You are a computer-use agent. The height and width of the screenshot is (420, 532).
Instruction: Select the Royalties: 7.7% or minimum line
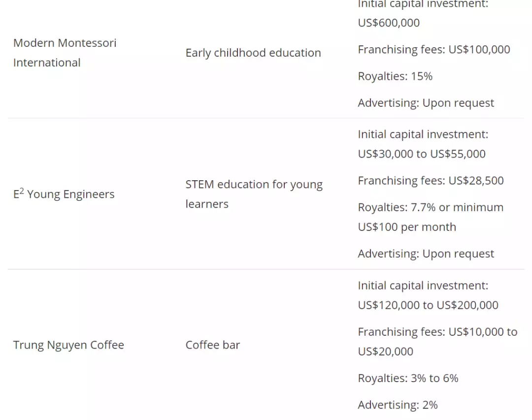point(430,207)
